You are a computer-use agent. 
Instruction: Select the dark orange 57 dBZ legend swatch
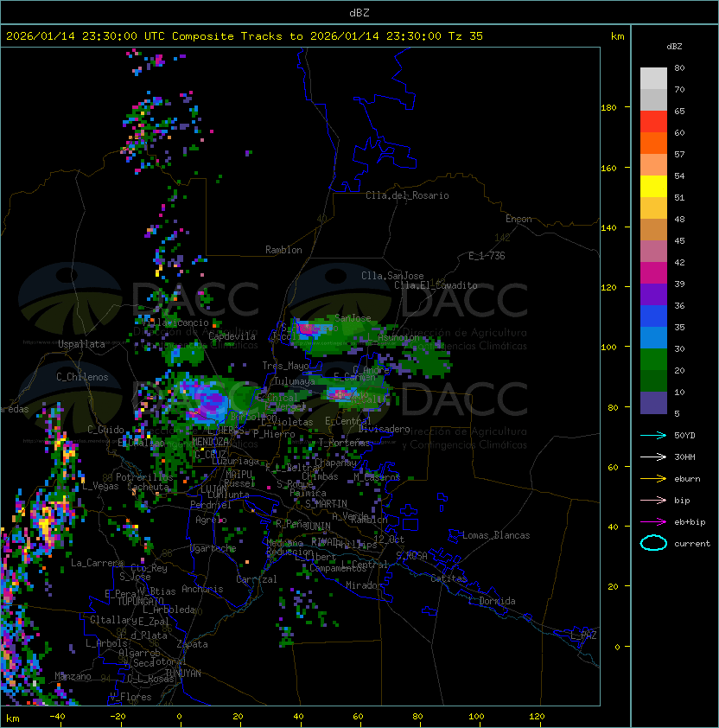[653, 143]
